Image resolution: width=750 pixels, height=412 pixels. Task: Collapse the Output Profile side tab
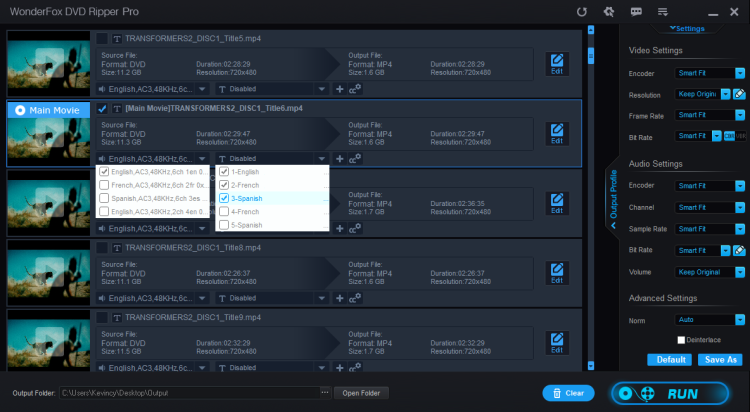[x=614, y=200]
